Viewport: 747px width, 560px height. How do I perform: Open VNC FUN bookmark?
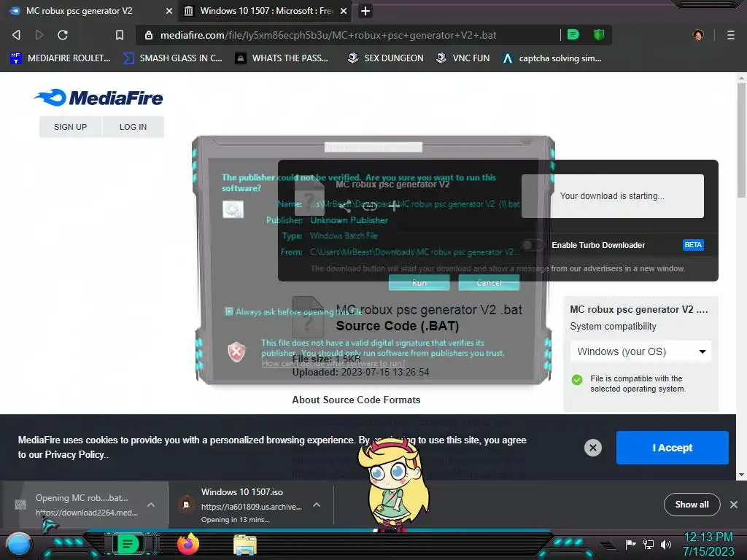pyautogui.click(x=462, y=58)
